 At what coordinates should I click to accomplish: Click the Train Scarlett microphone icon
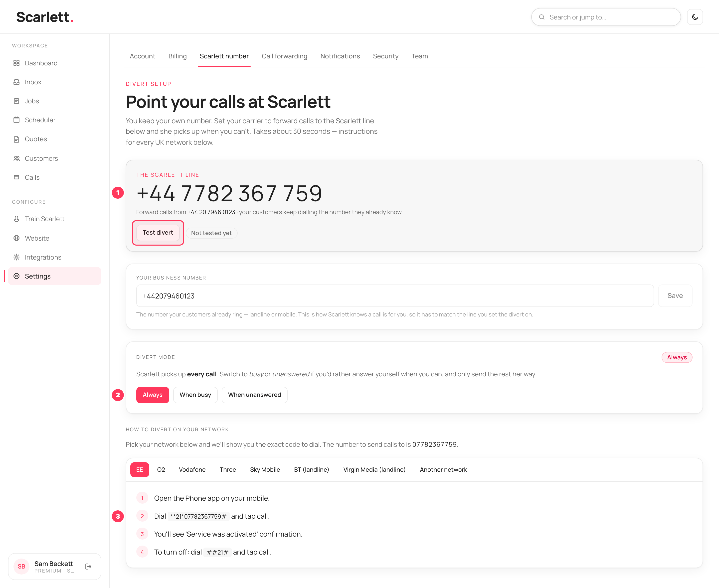16,219
